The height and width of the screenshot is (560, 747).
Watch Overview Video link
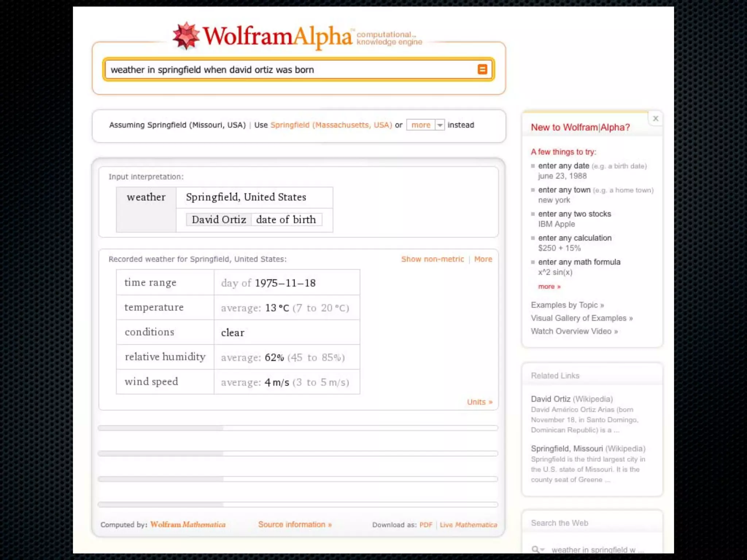point(574,331)
